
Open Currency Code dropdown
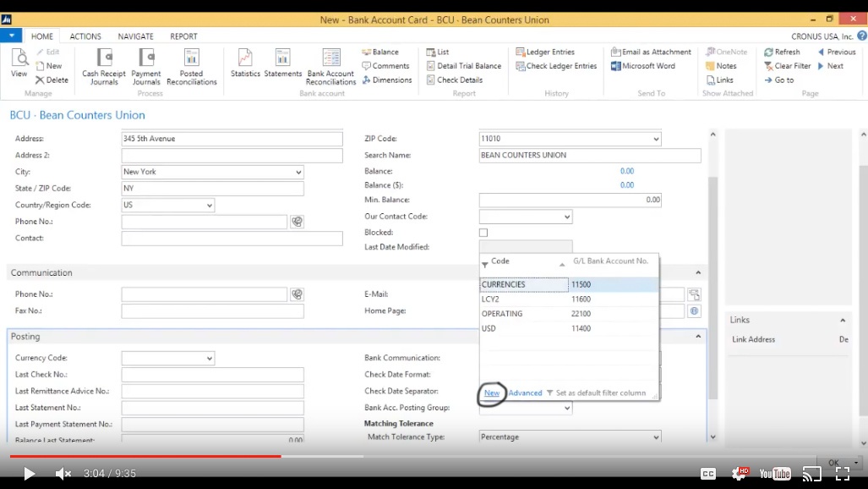[210, 358]
